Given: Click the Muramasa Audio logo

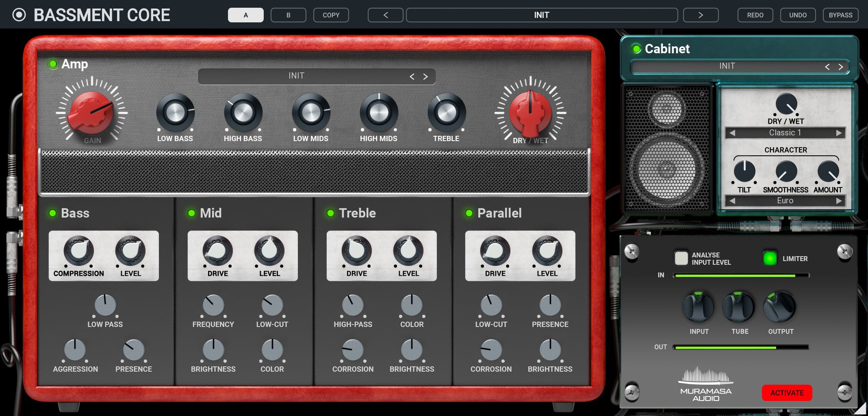Looking at the screenshot, I should [x=705, y=385].
